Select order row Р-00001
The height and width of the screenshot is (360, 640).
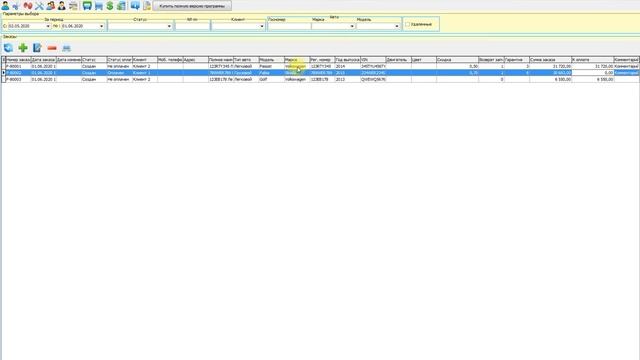320,66
